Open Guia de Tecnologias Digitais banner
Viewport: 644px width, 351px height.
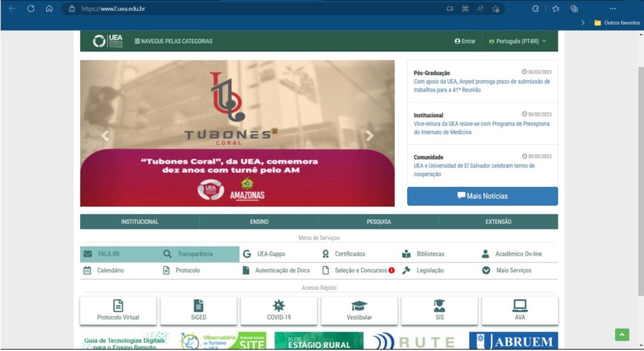[125, 341]
